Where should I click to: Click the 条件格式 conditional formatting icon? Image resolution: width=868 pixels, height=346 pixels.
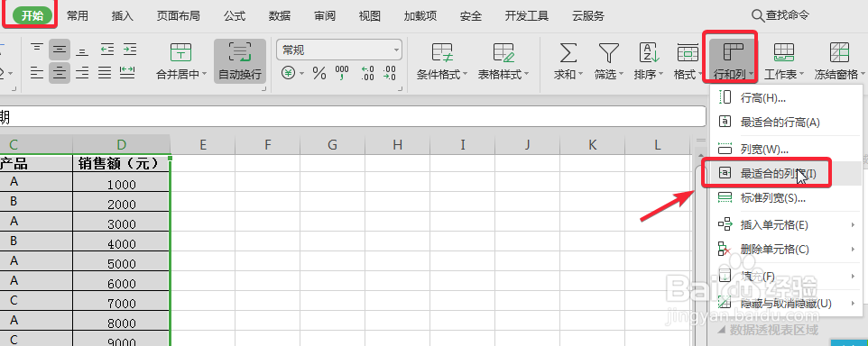point(442,52)
